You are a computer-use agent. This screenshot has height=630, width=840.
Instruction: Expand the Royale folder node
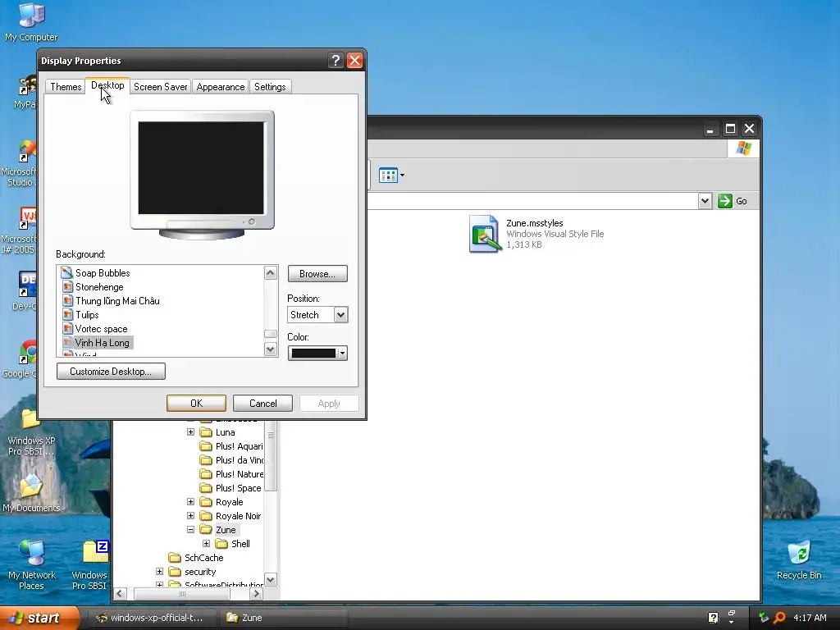click(190, 501)
